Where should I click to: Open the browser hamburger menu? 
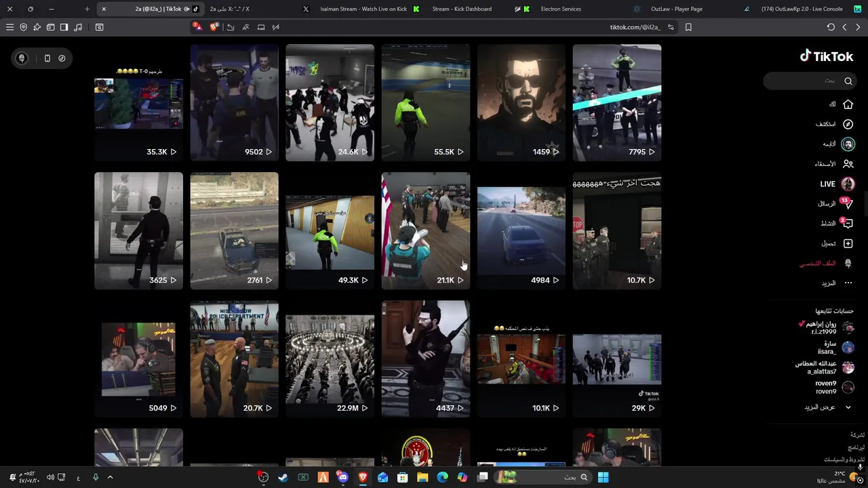pyautogui.click(x=9, y=27)
